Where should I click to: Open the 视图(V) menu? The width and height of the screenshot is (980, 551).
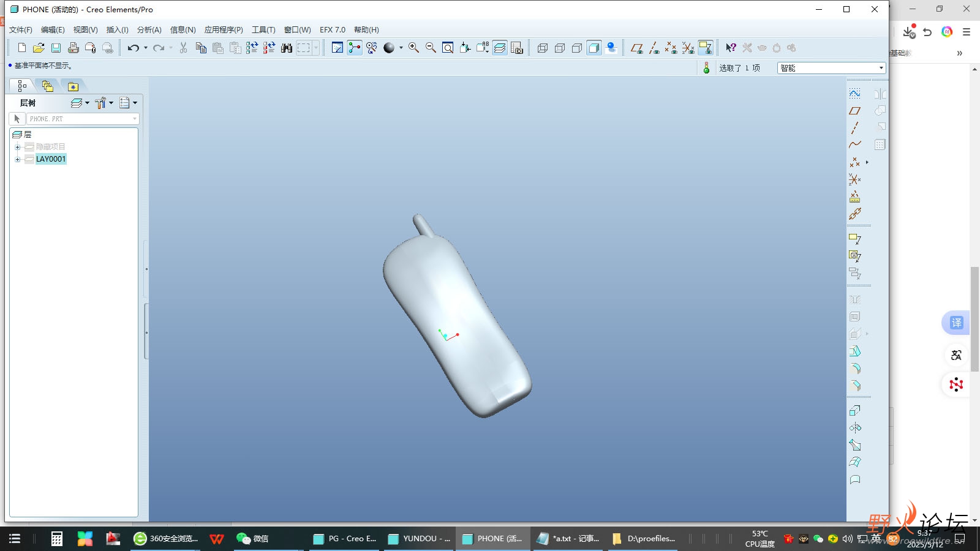tap(85, 29)
